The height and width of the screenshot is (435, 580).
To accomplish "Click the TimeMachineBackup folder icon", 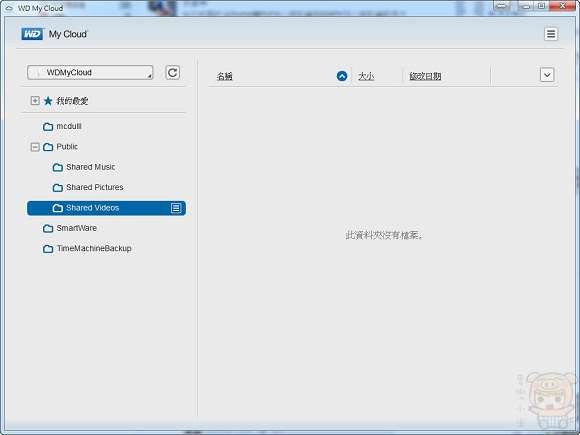I will pyautogui.click(x=48, y=249).
